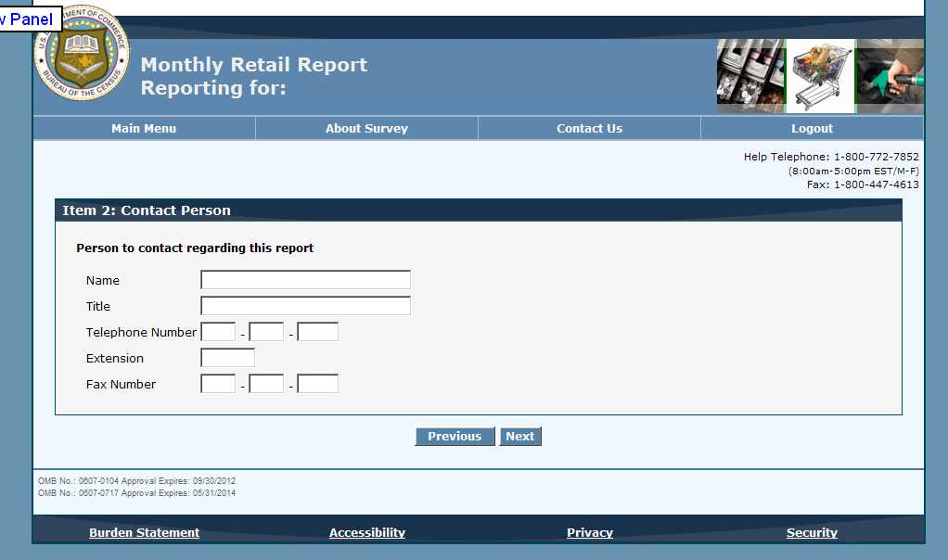
Task: Focus the Name input field
Action: point(305,280)
